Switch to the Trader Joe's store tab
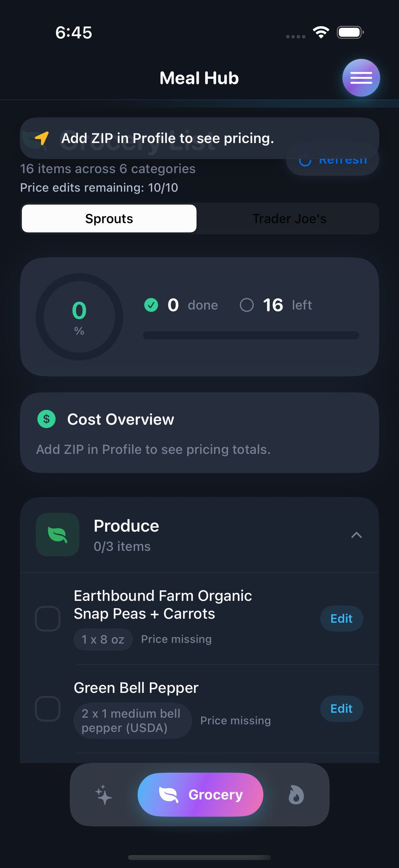The image size is (399, 868). [289, 219]
